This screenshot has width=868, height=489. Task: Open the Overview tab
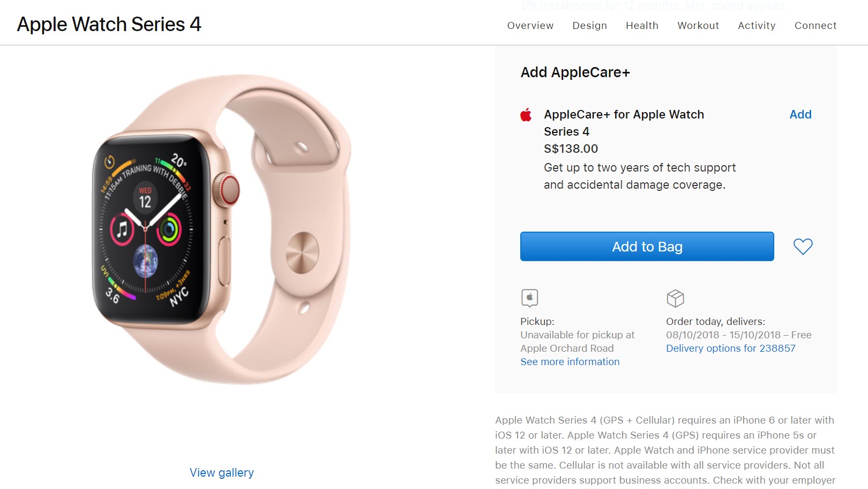pyautogui.click(x=530, y=25)
